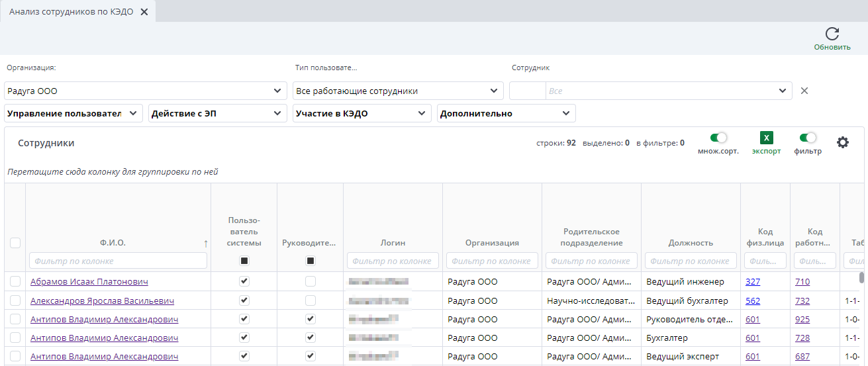Clear the Сотрудник filter with X icon

click(x=804, y=91)
